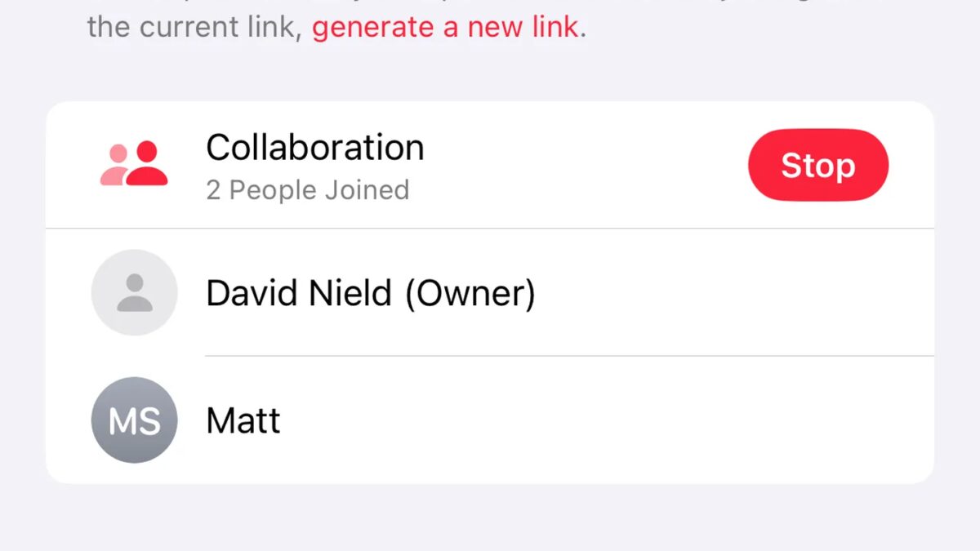Click the person silhouette inside David's avatar
This screenshot has width=980, height=551.
click(135, 292)
